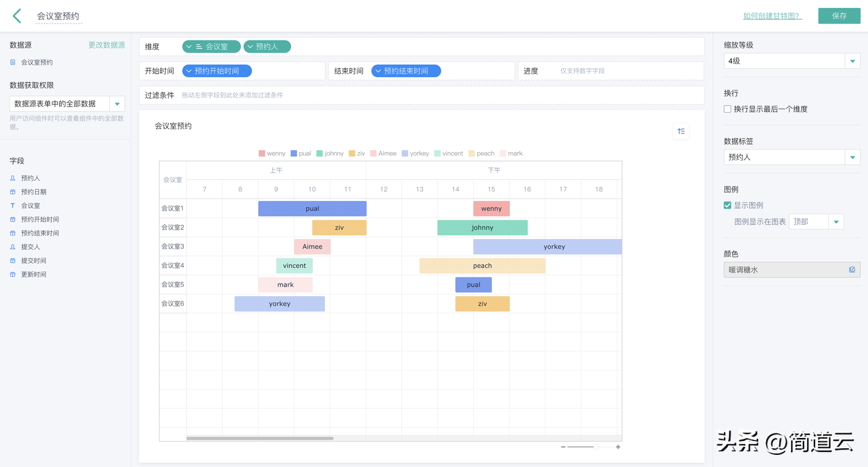Viewport: 868px width, 467px height.
Task: Click the ziv legend swatch
Action: tap(352, 153)
